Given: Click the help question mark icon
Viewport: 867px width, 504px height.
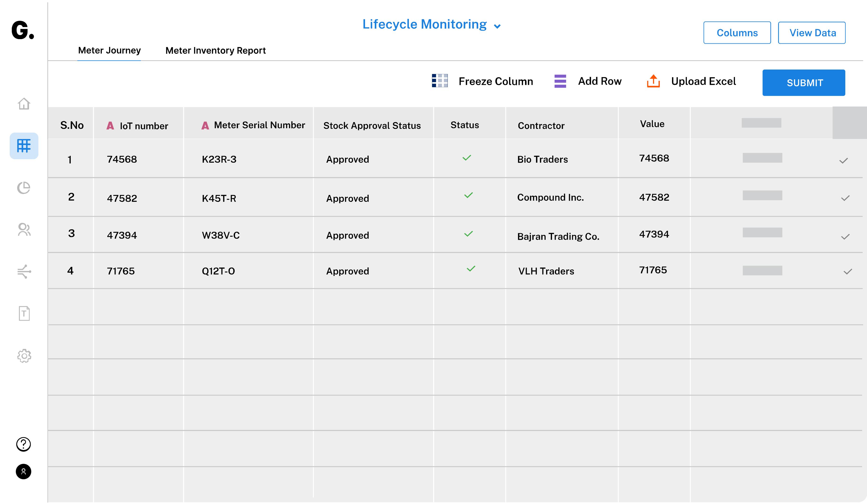Looking at the screenshot, I should (23, 444).
